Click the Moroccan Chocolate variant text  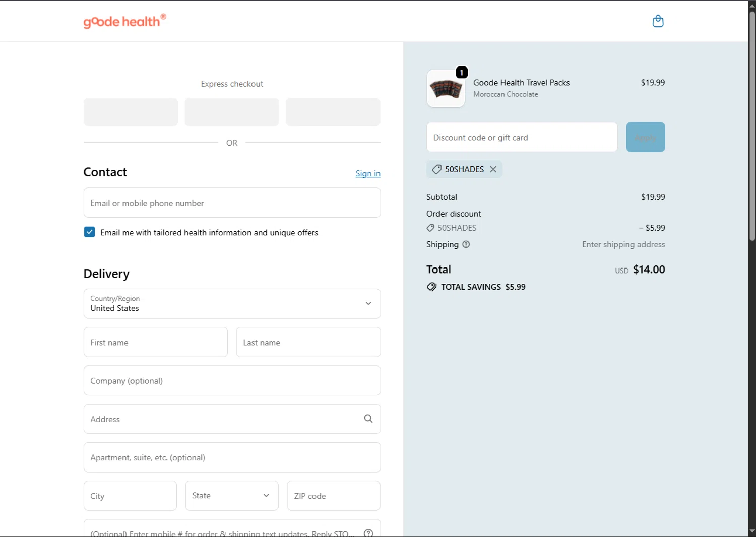pyautogui.click(x=506, y=94)
